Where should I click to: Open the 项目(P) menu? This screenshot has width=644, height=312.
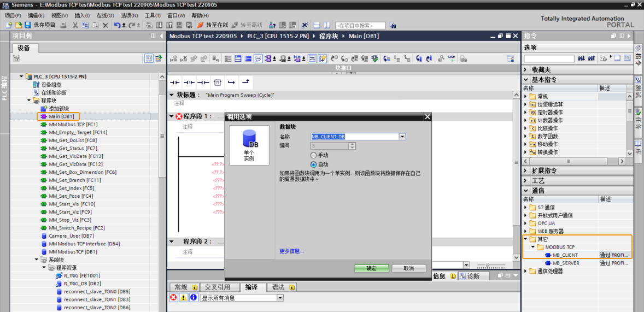point(13,15)
